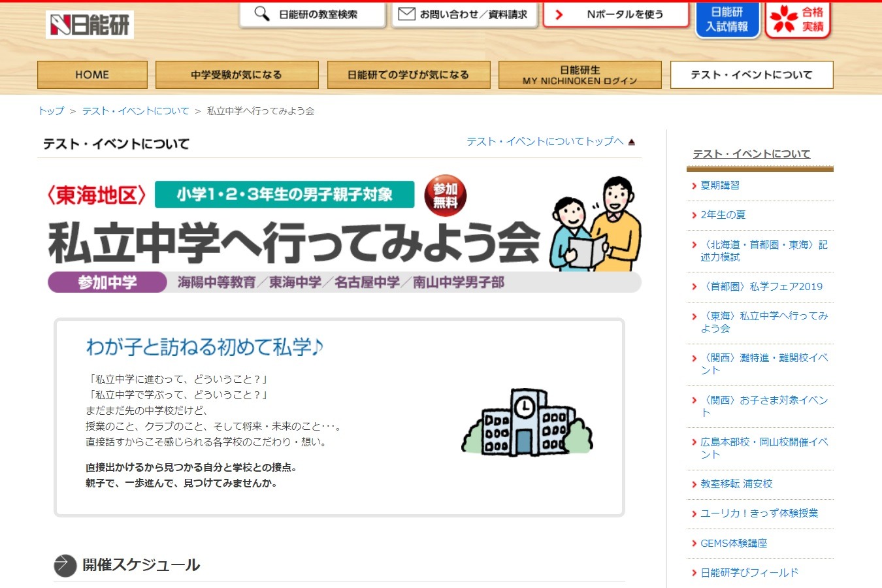Click the red chevron beside GEMS体験講座
Viewport: 882px width, 588px height.
694,544
